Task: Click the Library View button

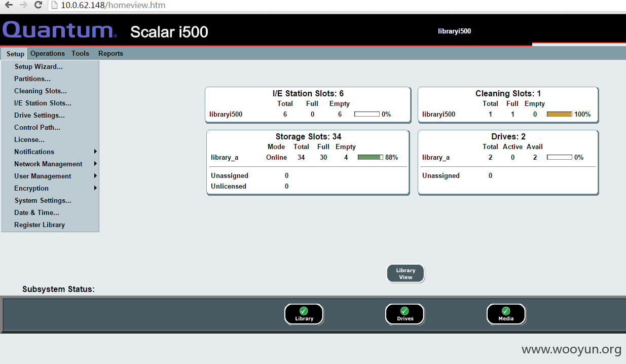Action: [406, 274]
